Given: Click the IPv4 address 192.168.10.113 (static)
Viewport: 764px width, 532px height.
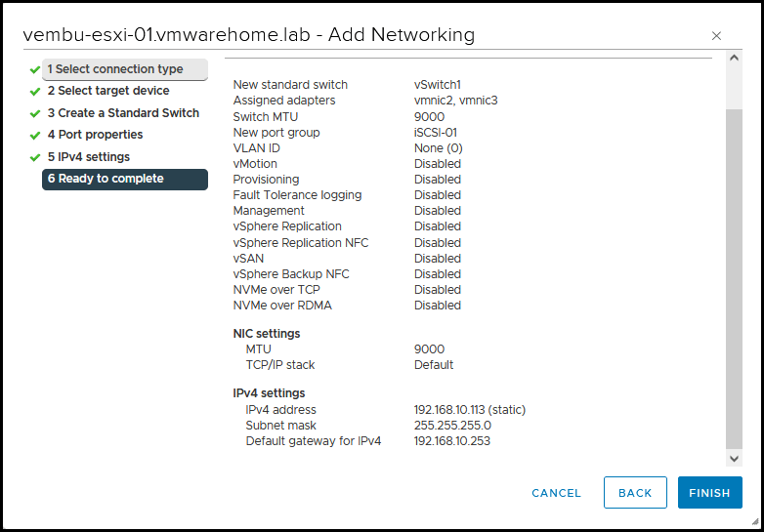Looking at the screenshot, I should tap(470, 410).
